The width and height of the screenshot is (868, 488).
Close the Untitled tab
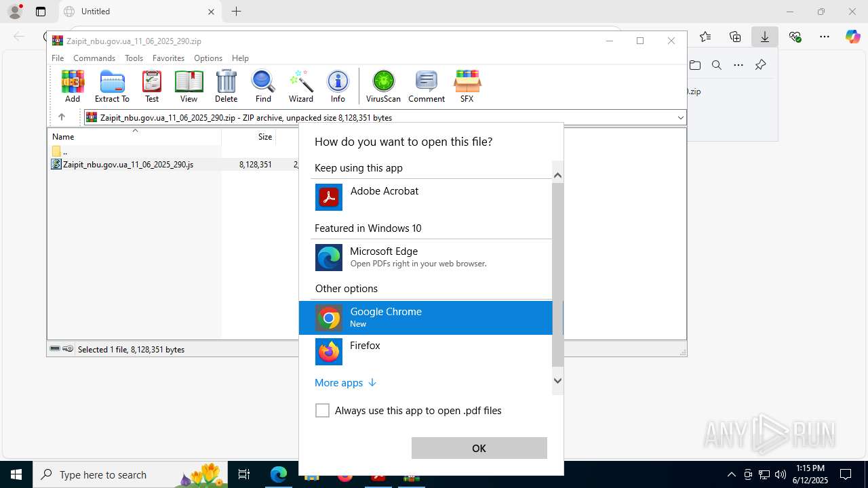pos(211,12)
